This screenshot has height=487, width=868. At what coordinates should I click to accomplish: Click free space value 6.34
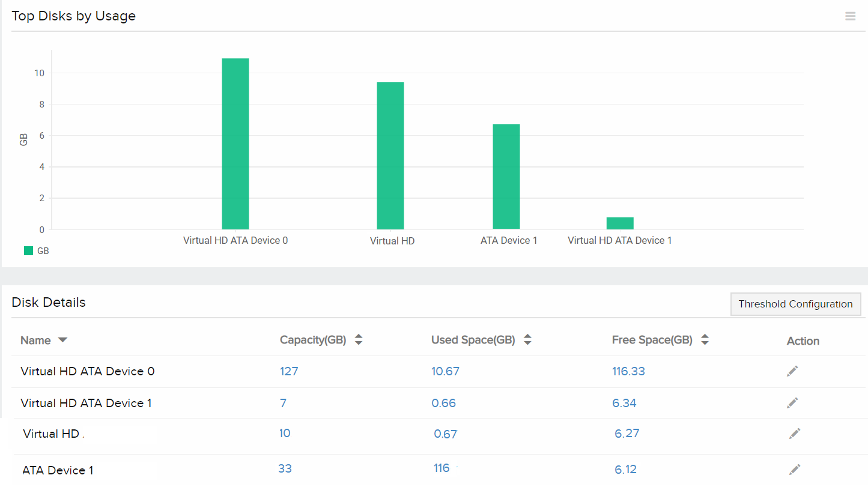[624, 403]
